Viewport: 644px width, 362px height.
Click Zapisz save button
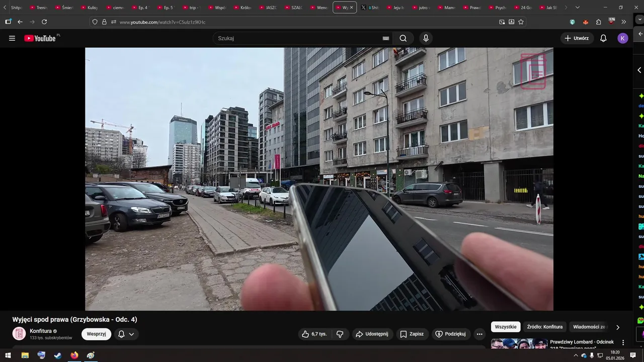click(412, 334)
